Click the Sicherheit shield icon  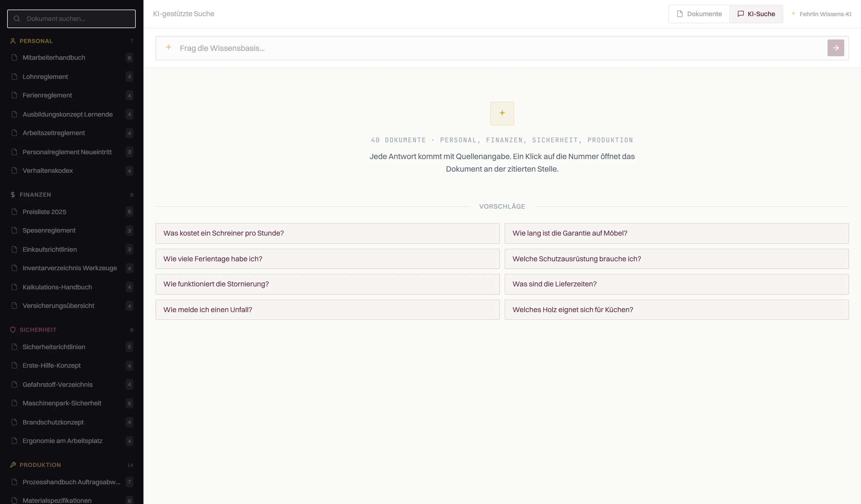coord(13,330)
